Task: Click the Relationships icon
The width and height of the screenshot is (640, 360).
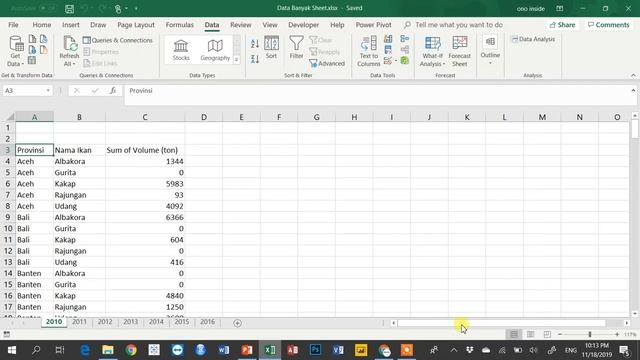Action: tap(404, 50)
